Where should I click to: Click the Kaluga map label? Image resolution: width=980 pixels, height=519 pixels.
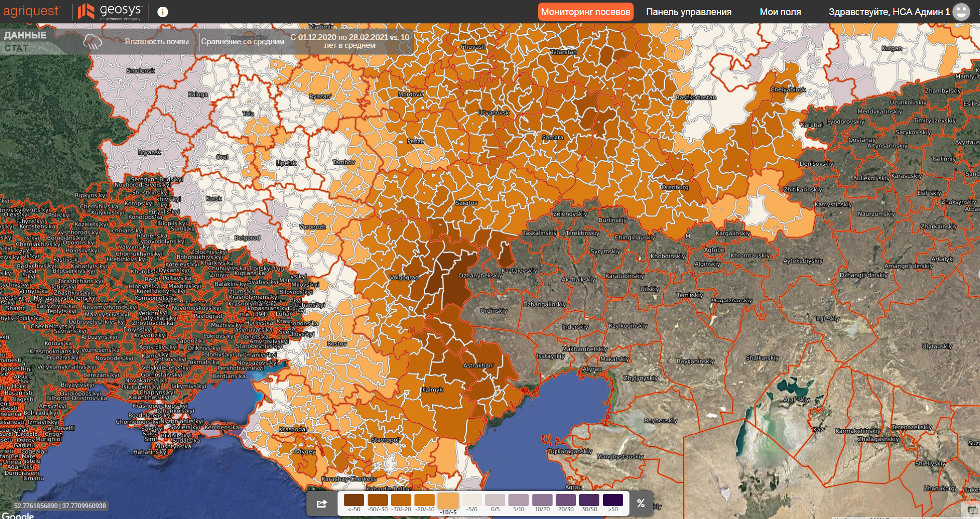198,95
